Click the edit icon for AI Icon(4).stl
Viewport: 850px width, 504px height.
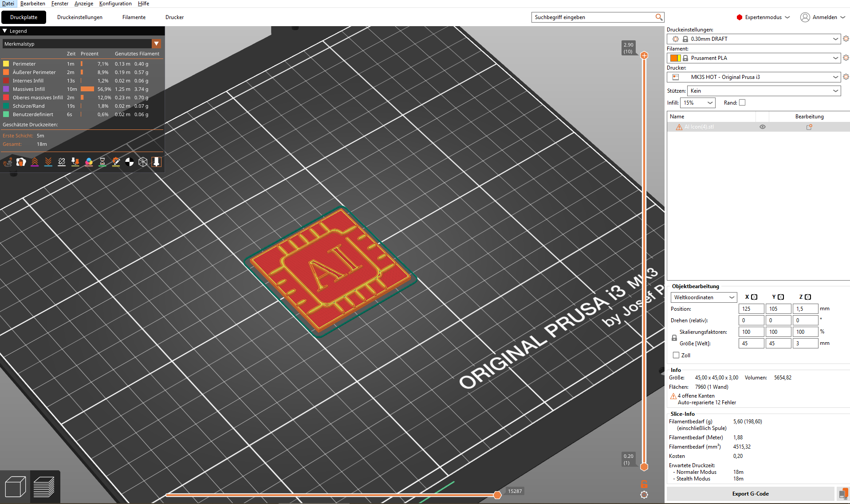809,127
